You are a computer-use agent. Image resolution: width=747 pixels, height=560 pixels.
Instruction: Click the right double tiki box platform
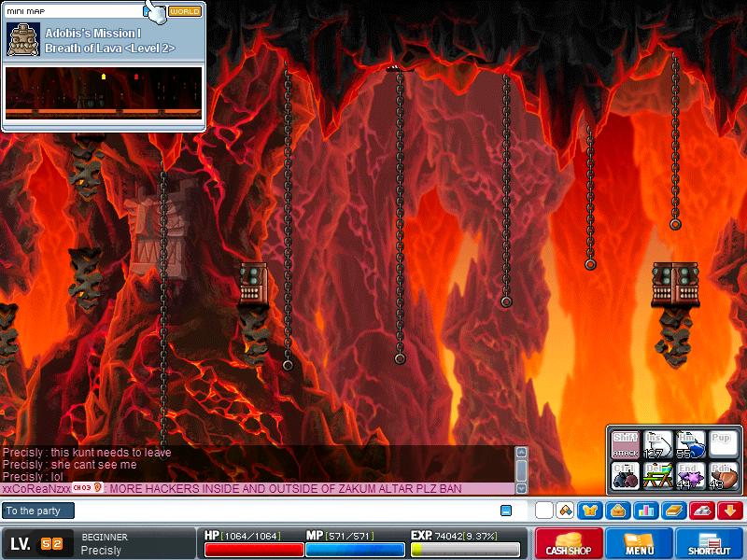675,284
